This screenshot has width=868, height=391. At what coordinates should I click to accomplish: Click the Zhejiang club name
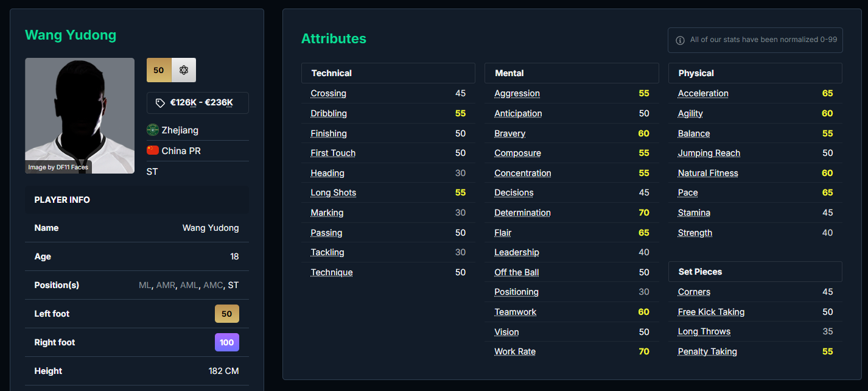pyautogui.click(x=180, y=130)
